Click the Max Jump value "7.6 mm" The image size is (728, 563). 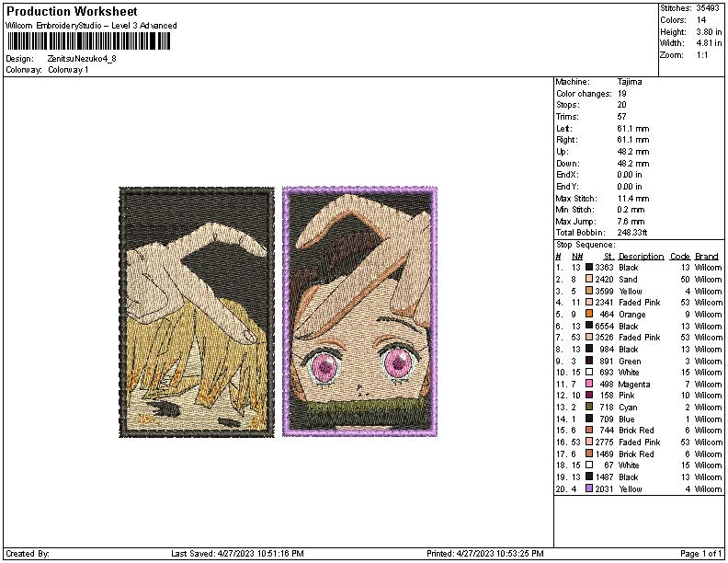631,222
